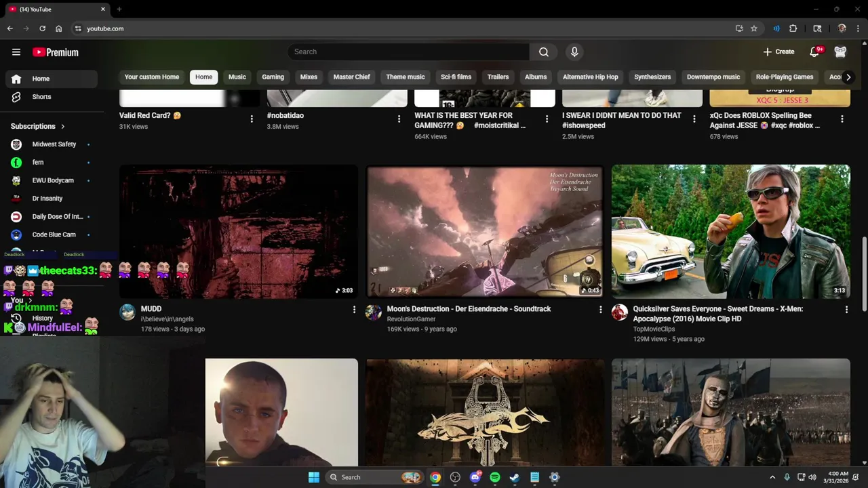Click the browser home button
Image resolution: width=868 pixels, height=488 pixels.
[x=58, y=28]
